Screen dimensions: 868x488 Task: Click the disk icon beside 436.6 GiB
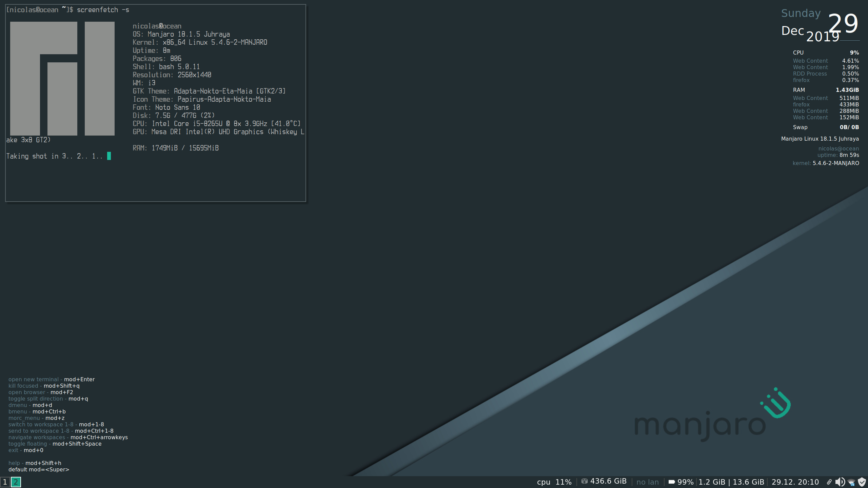tap(585, 481)
